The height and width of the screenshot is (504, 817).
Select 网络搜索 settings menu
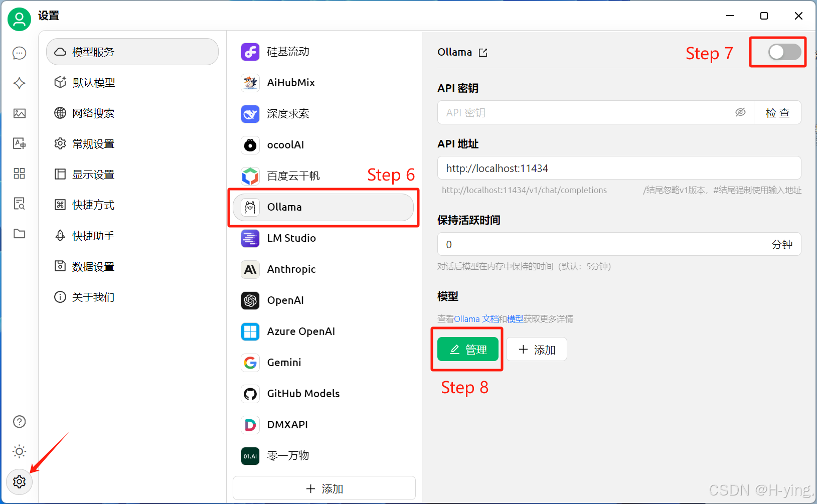[132, 113]
